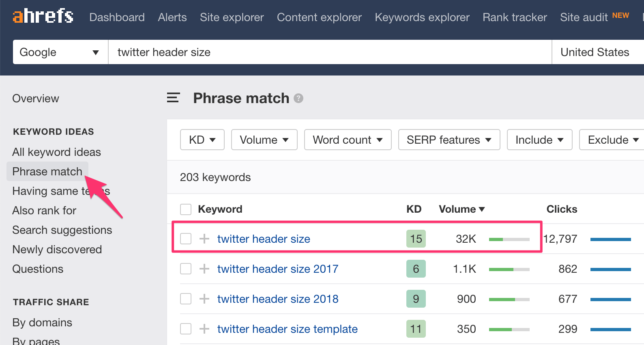644x345 pixels.
Task: Add 'twitter header size' with plus icon
Action: (x=204, y=239)
